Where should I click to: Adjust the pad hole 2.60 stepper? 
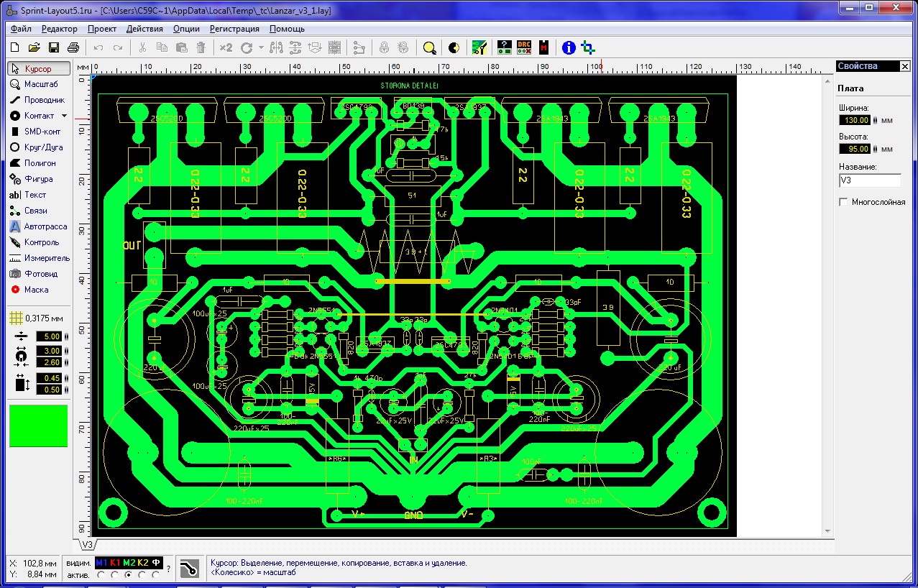pyautogui.click(x=66, y=362)
